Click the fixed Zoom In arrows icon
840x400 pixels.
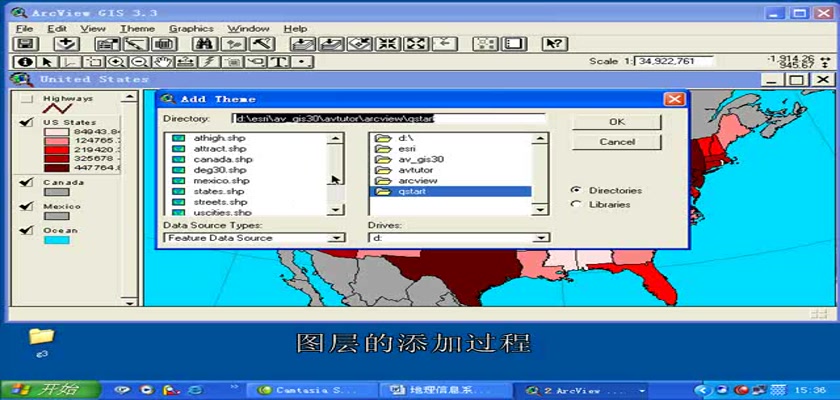tap(388, 44)
